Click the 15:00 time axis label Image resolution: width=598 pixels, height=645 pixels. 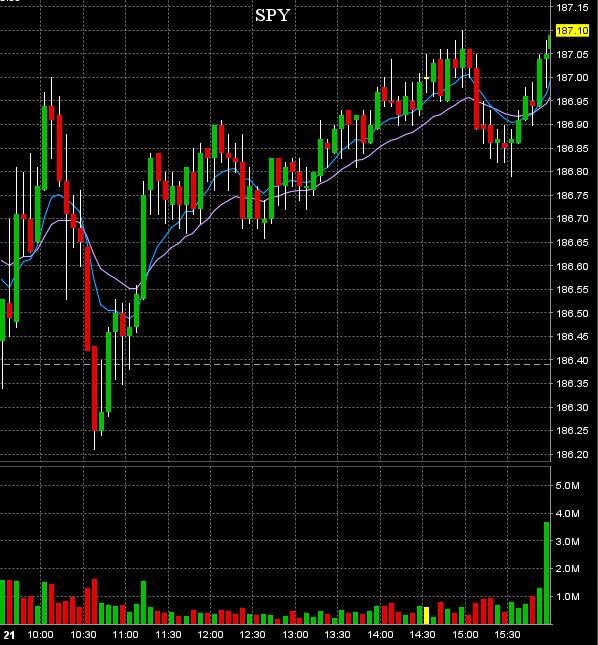(x=465, y=635)
